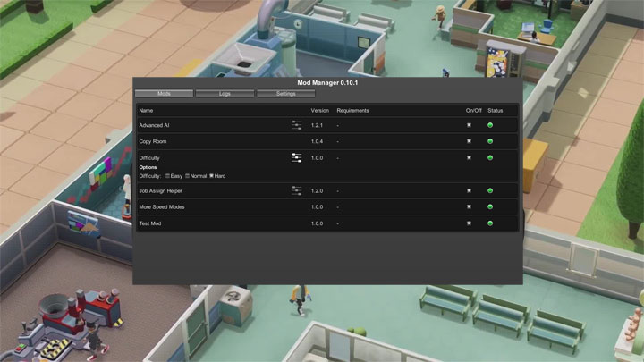Viewport: 644px width, 362px height.
Task: Click the Advanced AI mod name
Action: pos(154,125)
